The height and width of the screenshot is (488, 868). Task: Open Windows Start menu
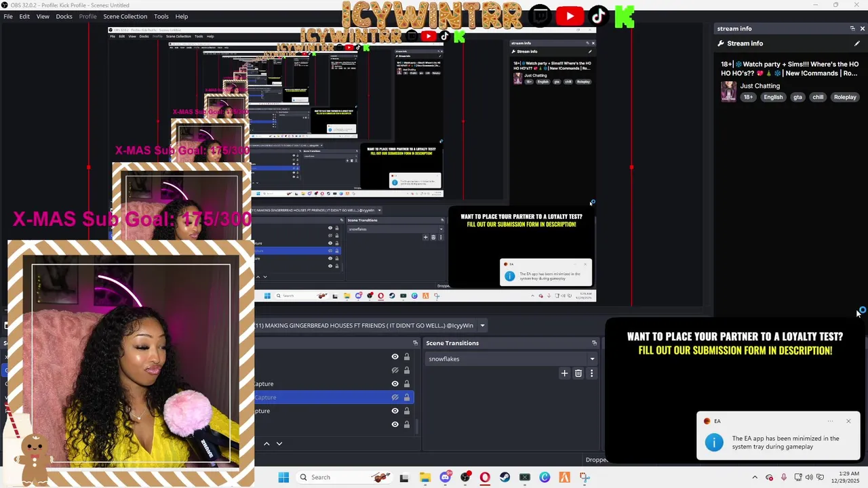[283, 477]
